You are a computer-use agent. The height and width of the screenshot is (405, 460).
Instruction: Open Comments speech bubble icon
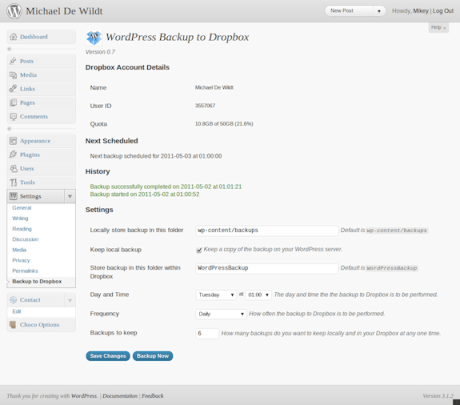[13, 117]
